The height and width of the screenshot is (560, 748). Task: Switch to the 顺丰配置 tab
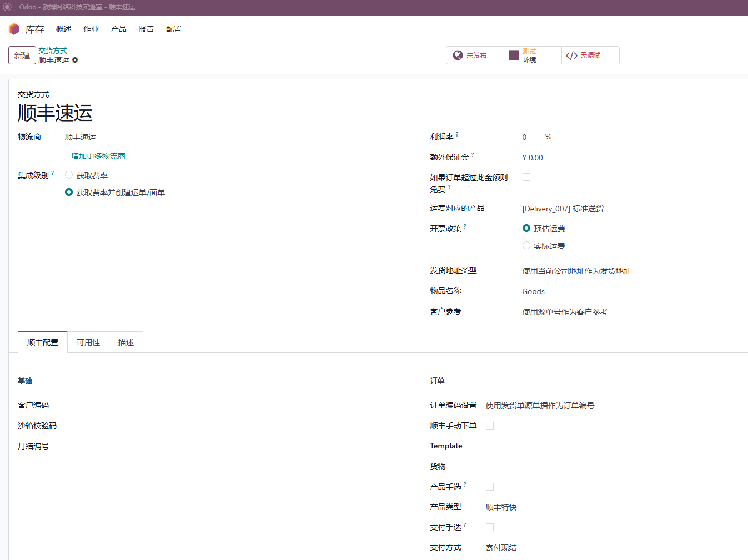[43, 342]
